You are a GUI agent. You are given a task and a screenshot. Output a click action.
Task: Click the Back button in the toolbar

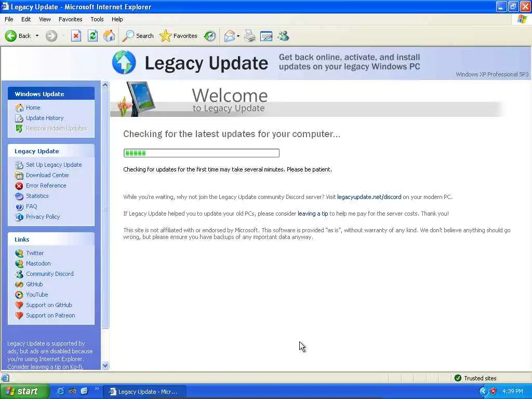(x=18, y=36)
